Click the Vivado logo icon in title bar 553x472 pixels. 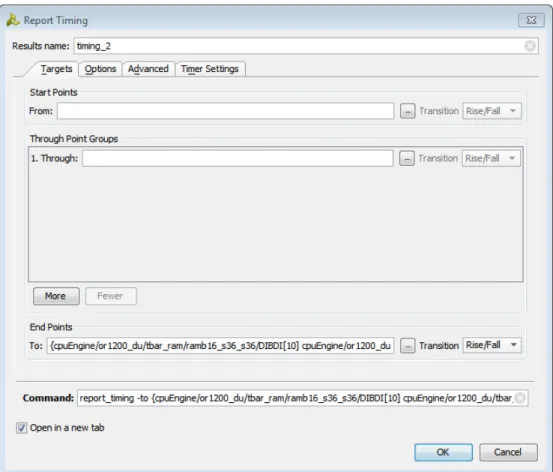click(x=13, y=20)
